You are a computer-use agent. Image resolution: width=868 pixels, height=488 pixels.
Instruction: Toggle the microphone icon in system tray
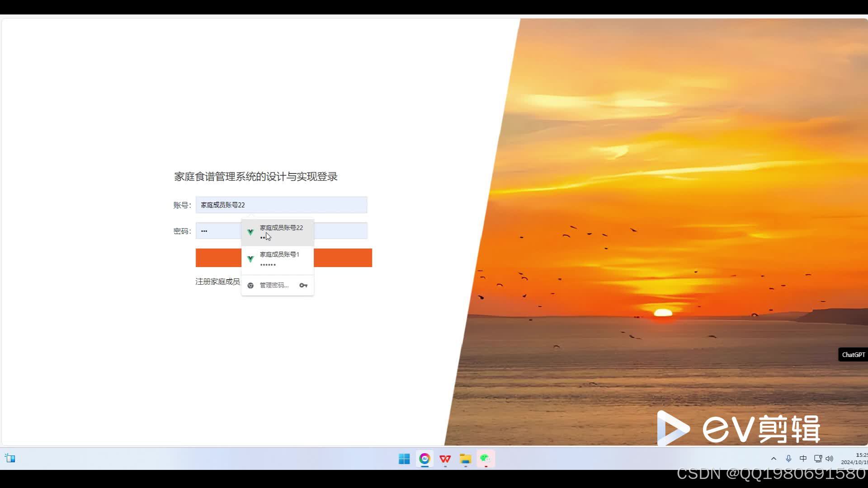coord(788,458)
